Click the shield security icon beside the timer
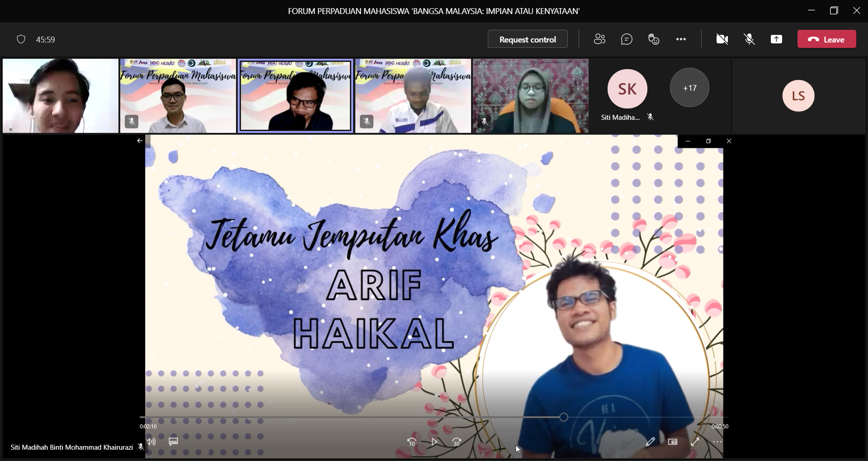 [21, 39]
